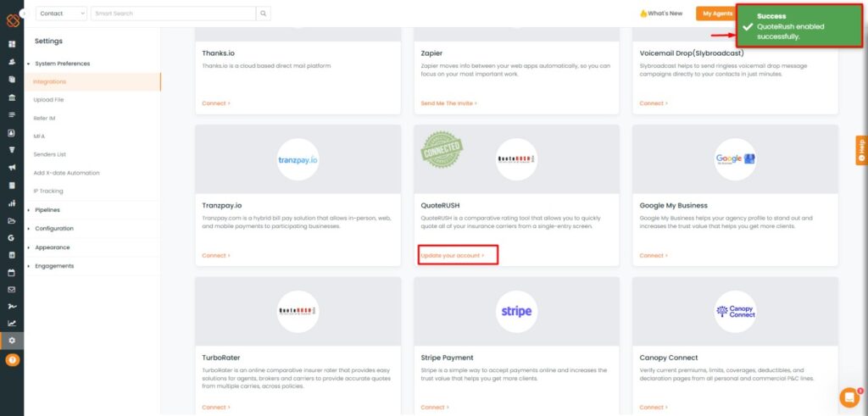The height and width of the screenshot is (416, 868).
Task: Open the bank building icon in the sidebar
Action: tap(12, 97)
